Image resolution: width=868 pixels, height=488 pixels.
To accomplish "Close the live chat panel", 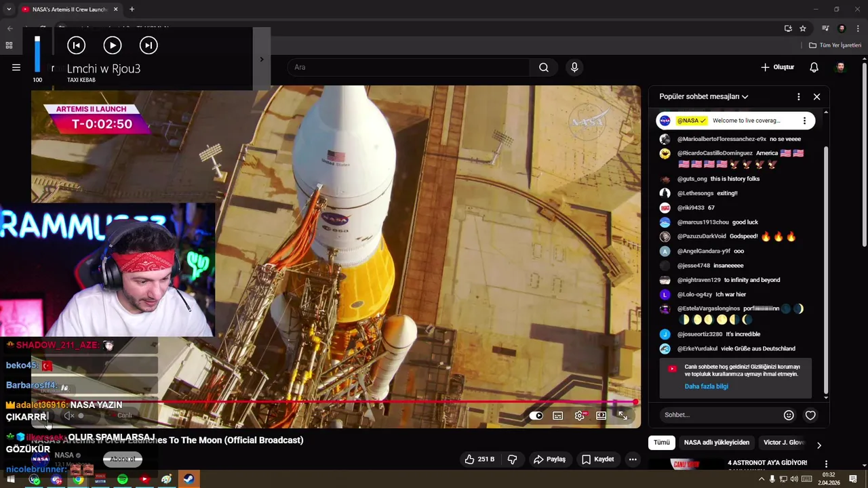I will 816,97.
